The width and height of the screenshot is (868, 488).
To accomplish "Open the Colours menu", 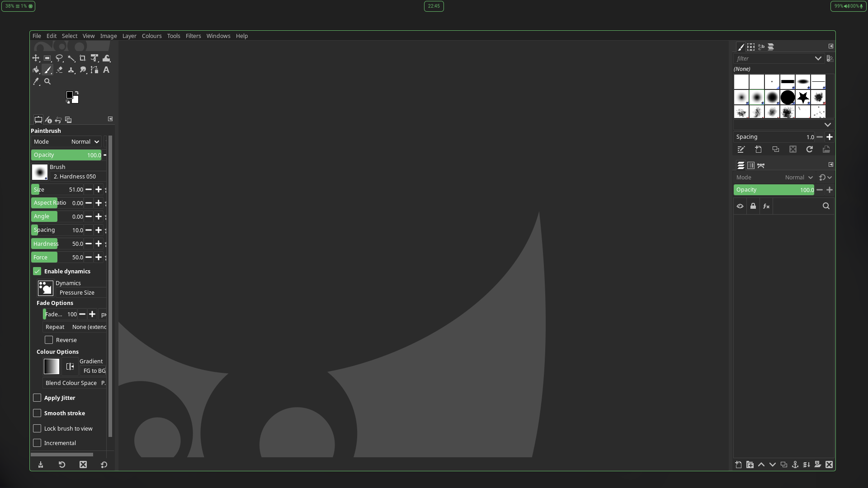I will (x=151, y=36).
